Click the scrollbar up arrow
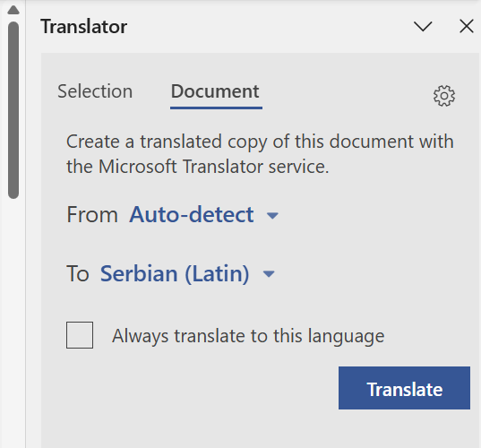The image size is (481, 448). [x=13, y=10]
